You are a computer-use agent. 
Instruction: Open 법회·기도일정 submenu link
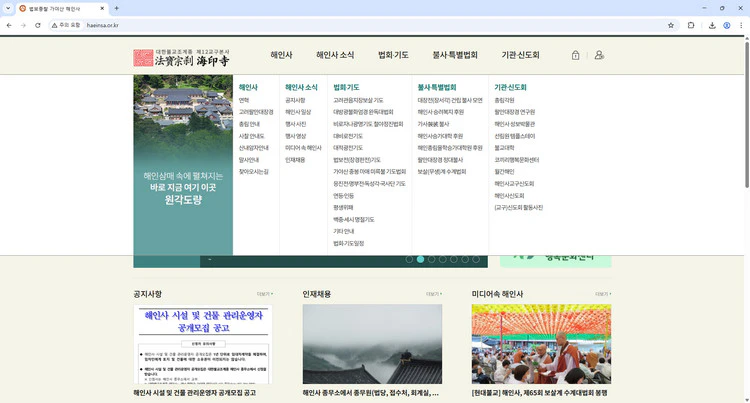click(x=349, y=243)
